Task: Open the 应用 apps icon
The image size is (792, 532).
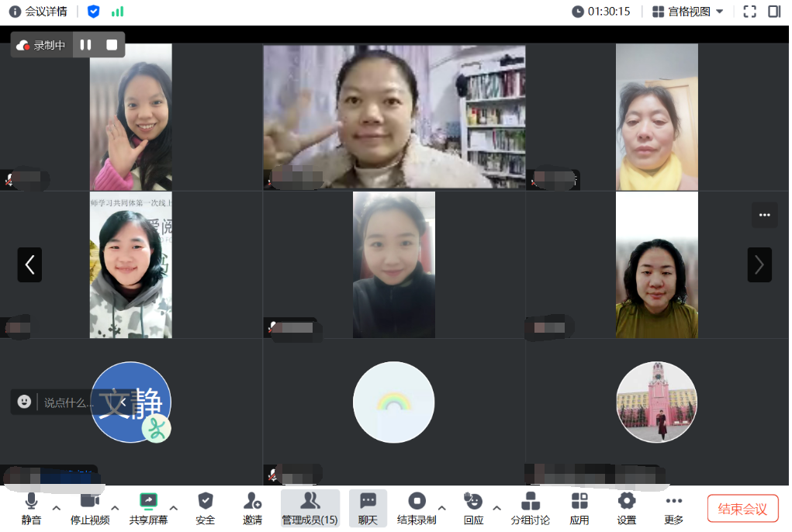Action: (579, 508)
